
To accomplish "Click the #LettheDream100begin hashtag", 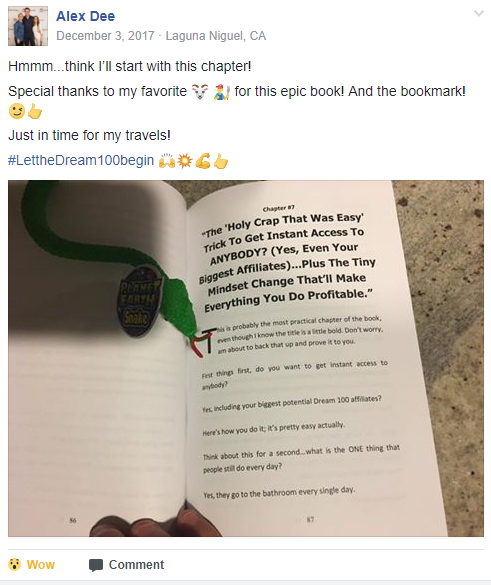I will point(81,160).
